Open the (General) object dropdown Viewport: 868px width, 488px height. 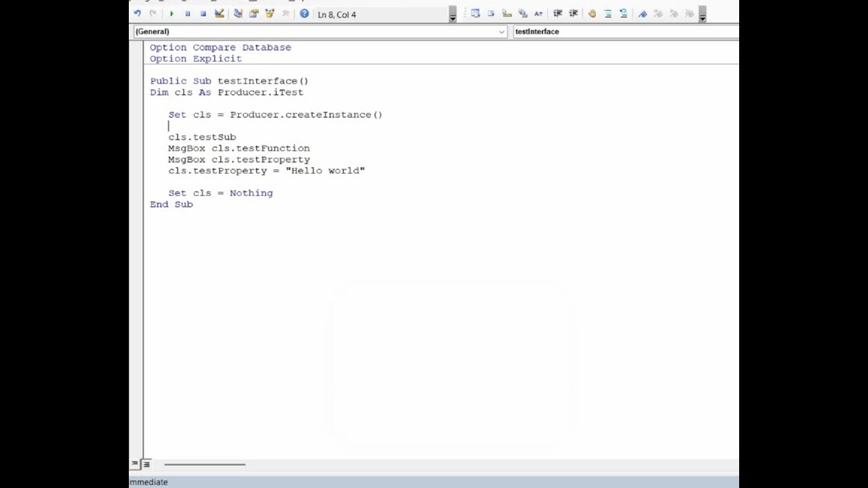click(x=501, y=31)
